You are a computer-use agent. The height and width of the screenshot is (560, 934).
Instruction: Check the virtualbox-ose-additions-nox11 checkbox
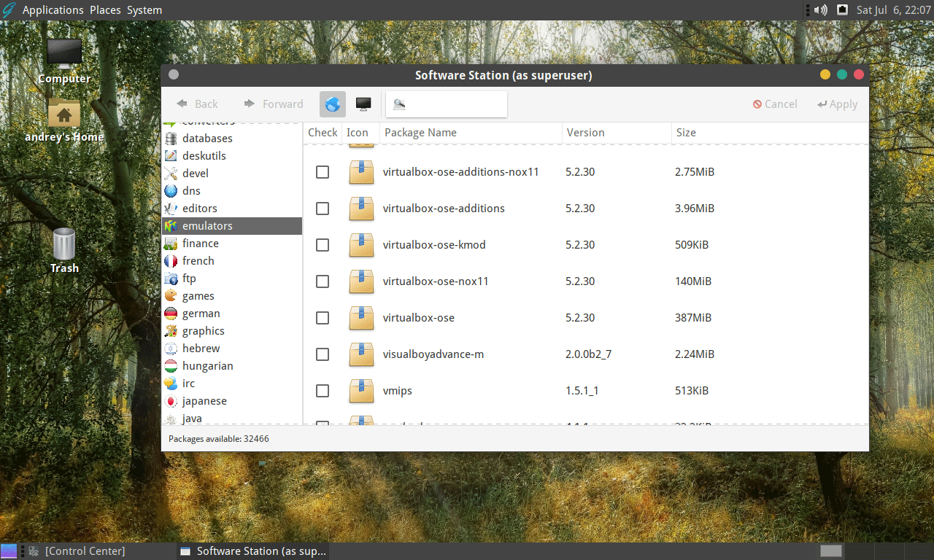tap(323, 172)
